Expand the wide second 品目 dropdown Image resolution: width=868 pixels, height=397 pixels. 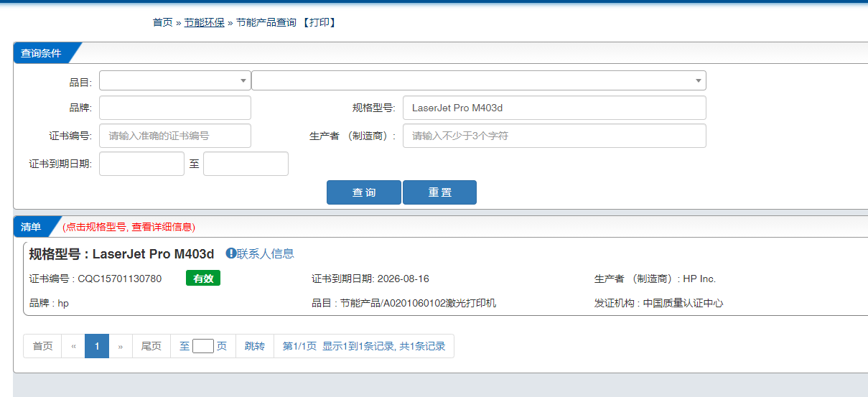479,80
